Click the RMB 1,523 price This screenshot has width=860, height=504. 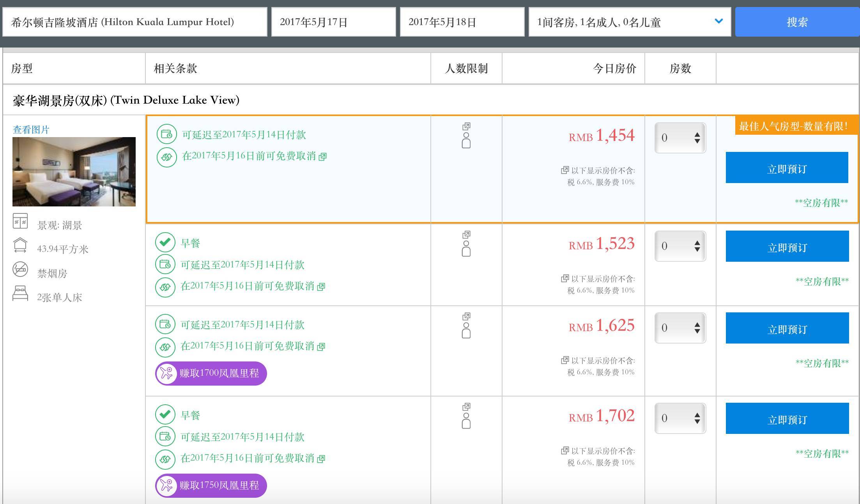tap(602, 244)
